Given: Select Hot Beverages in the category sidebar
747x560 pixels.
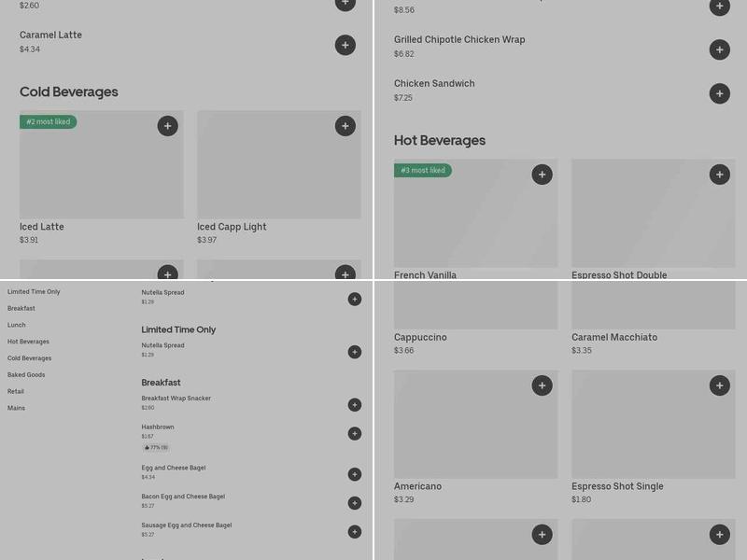Looking at the screenshot, I should point(28,342).
